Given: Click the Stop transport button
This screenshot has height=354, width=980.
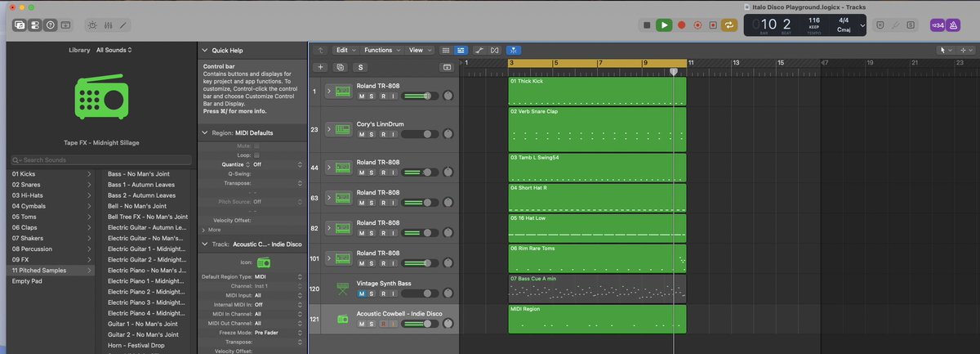Looking at the screenshot, I should 648,25.
